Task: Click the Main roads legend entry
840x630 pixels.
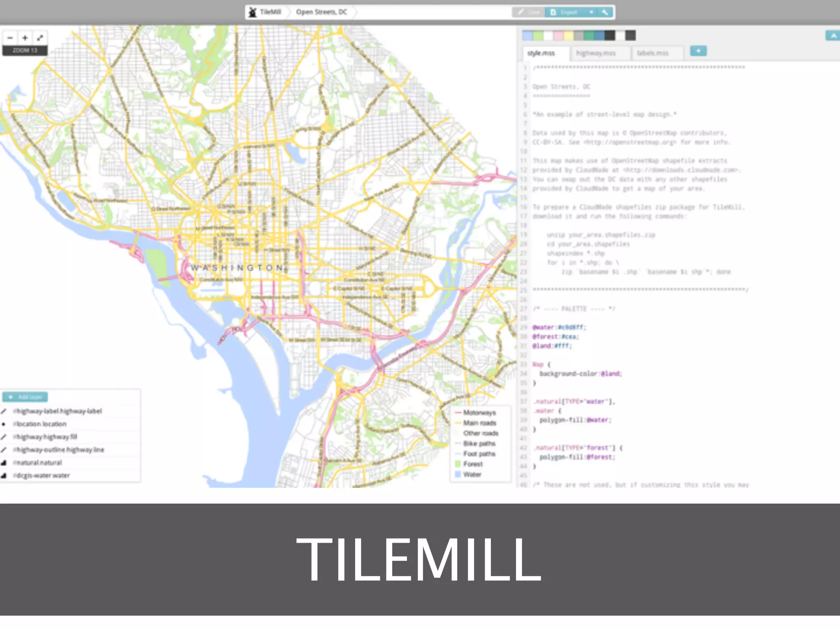Action: (x=476, y=423)
